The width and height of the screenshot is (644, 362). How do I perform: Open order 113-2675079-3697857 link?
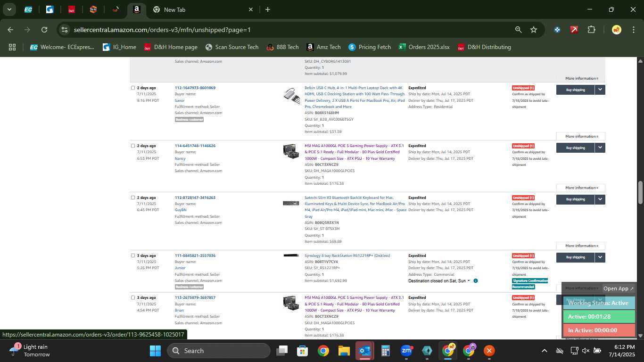tap(195, 297)
